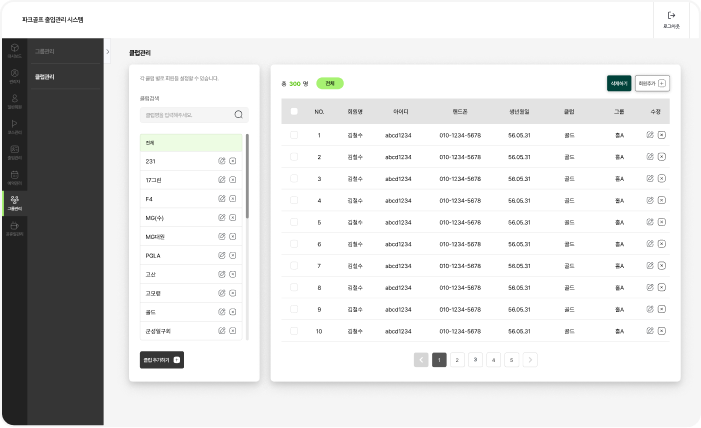The image size is (701, 428).
Task: Click the delete icon for club F4
Action: pyautogui.click(x=232, y=199)
